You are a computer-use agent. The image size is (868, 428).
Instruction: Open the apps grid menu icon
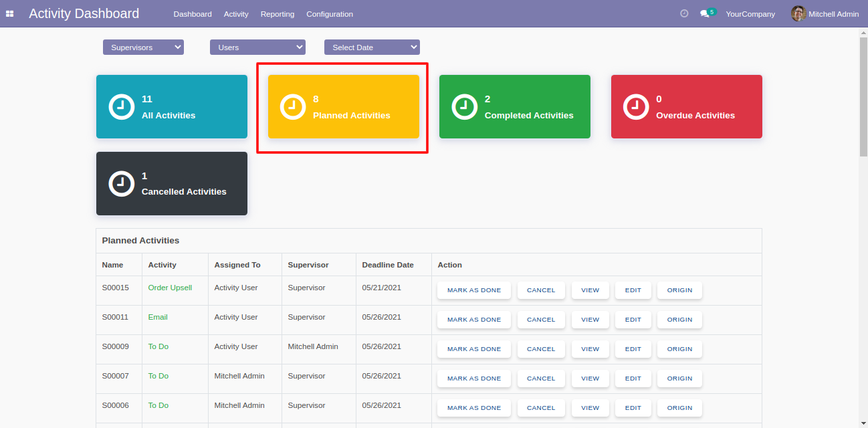point(10,14)
